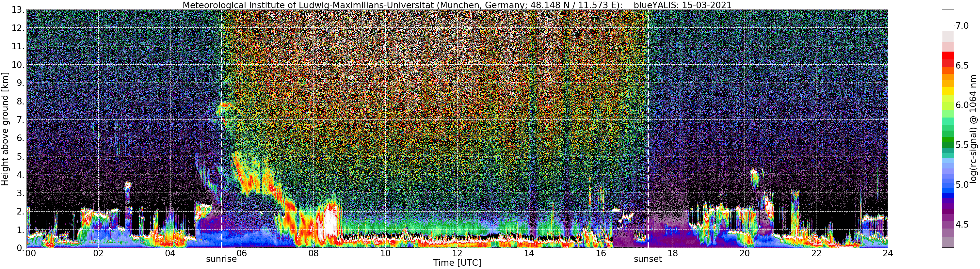Click the y-axis tick label '5.'

click(21, 157)
